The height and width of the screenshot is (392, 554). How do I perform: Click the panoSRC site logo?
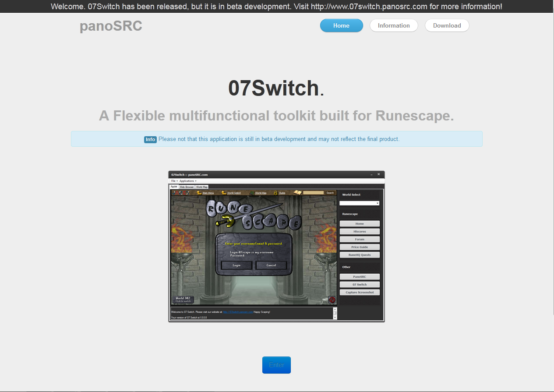tap(111, 26)
